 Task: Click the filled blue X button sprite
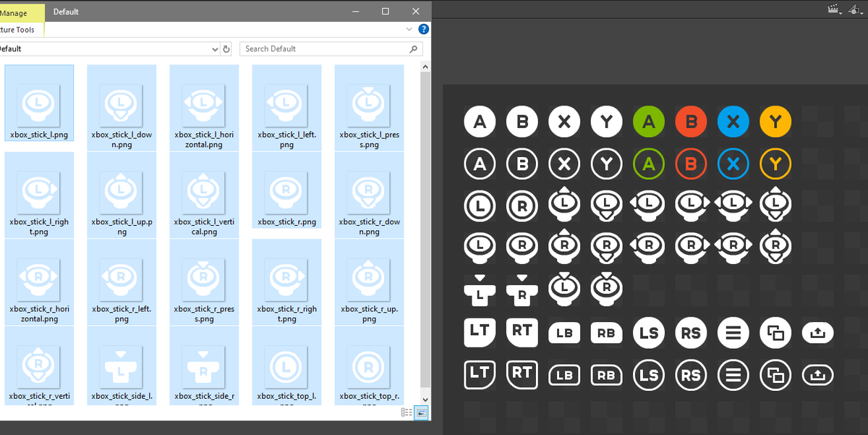tap(733, 122)
